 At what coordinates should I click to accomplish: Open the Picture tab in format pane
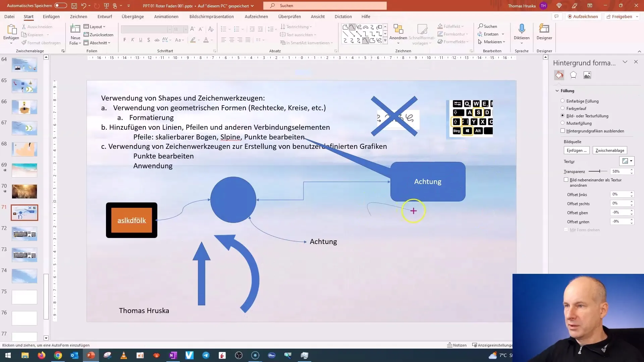point(587,75)
